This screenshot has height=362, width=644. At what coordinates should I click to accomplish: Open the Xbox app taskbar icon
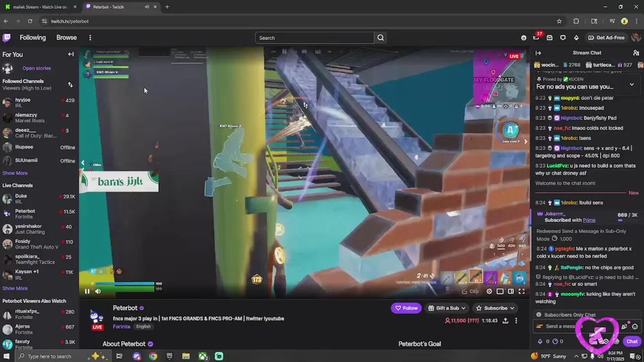(203, 356)
